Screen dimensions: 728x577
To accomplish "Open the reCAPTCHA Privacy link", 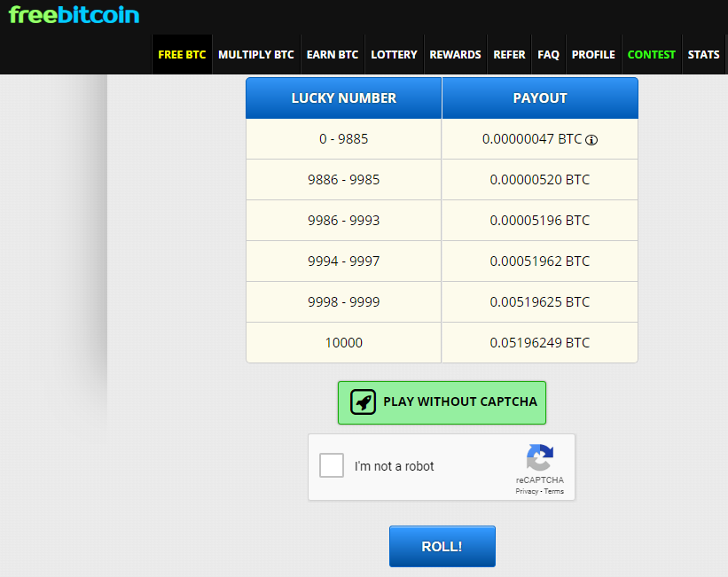I will (x=527, y=491).
